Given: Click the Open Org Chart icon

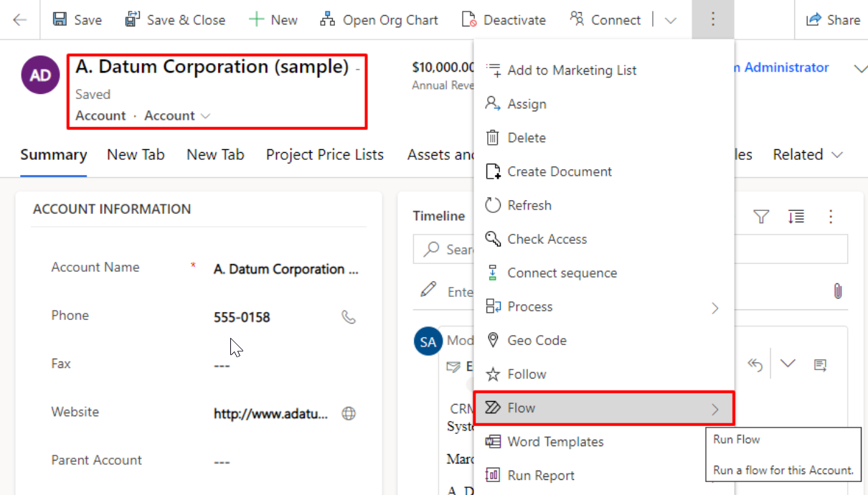Looking at the screenshot, I should (x=328, y=19).
